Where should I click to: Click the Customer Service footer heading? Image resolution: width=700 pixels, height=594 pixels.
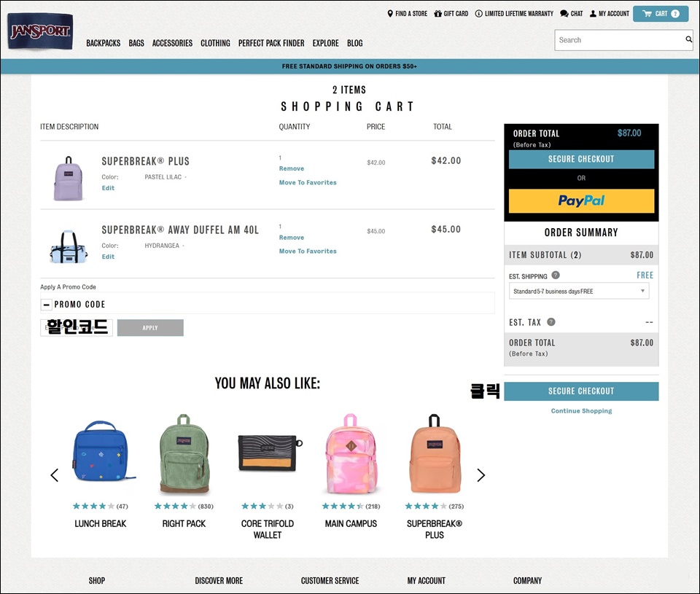coord(330,580)
